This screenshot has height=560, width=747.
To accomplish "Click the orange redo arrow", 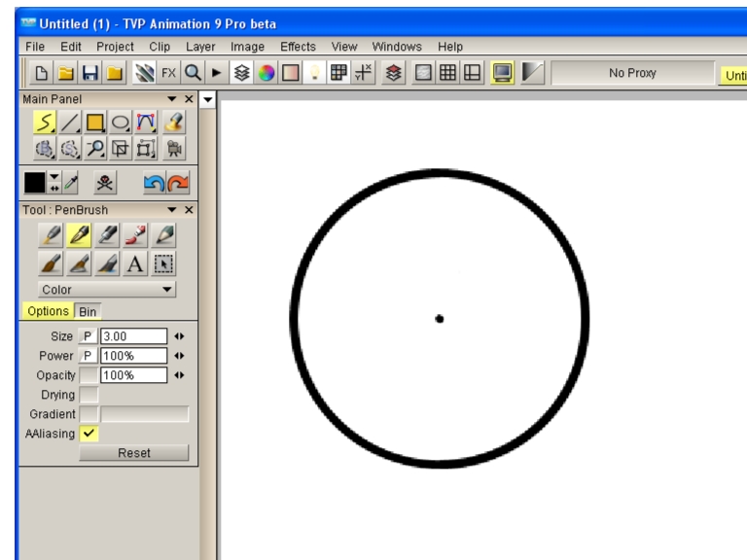I will coord(178,183).
